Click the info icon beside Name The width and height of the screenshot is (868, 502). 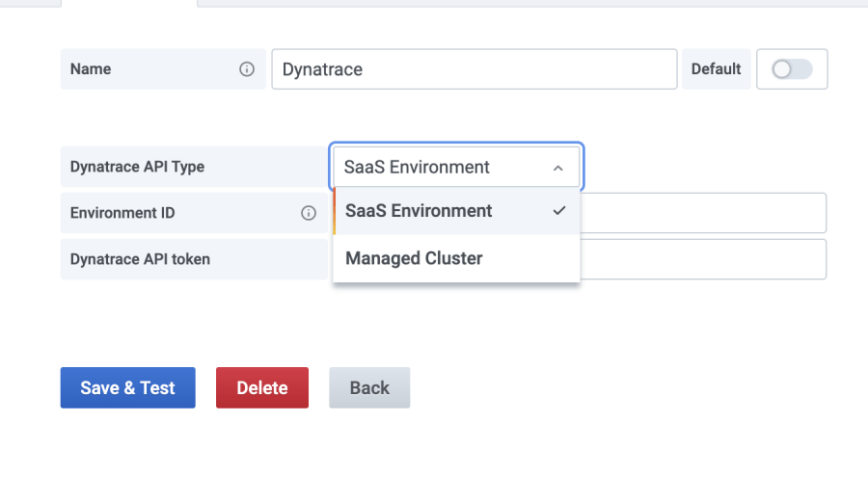(247, 69)
